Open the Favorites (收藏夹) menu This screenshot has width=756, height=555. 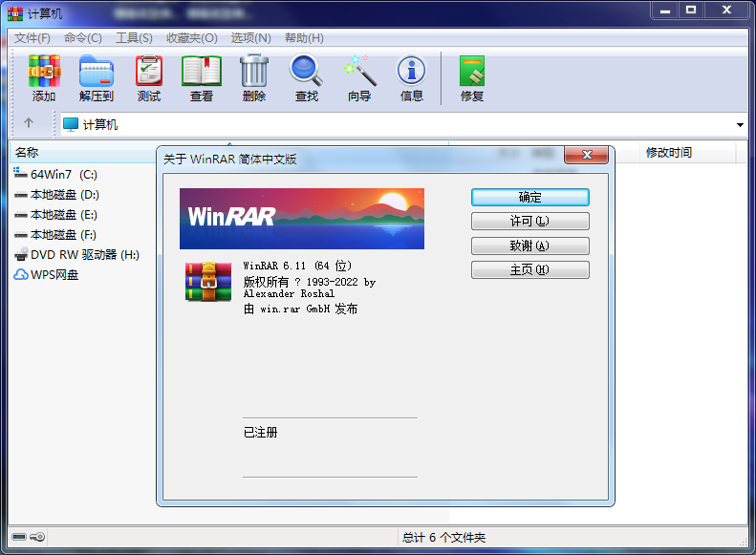(192, 37)
